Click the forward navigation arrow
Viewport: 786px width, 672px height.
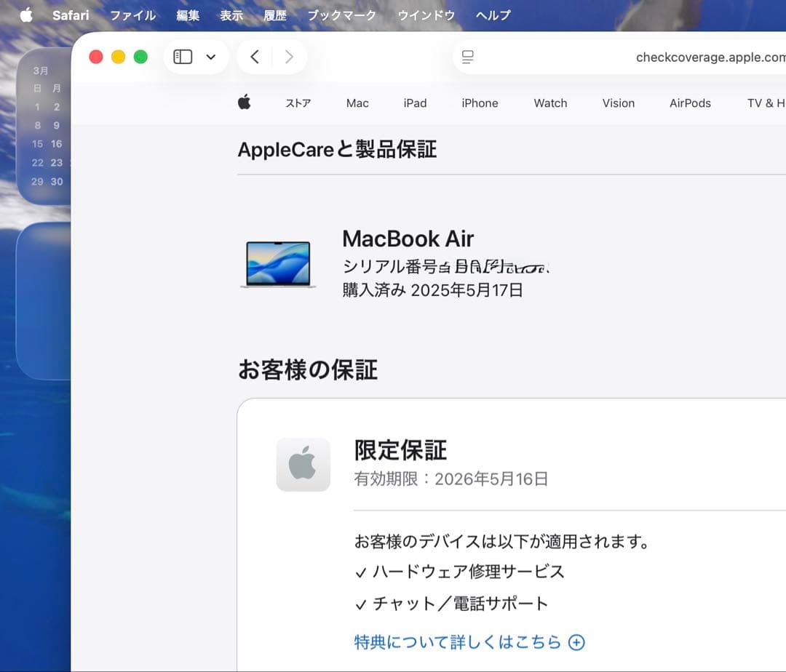[x=289, y=56]
